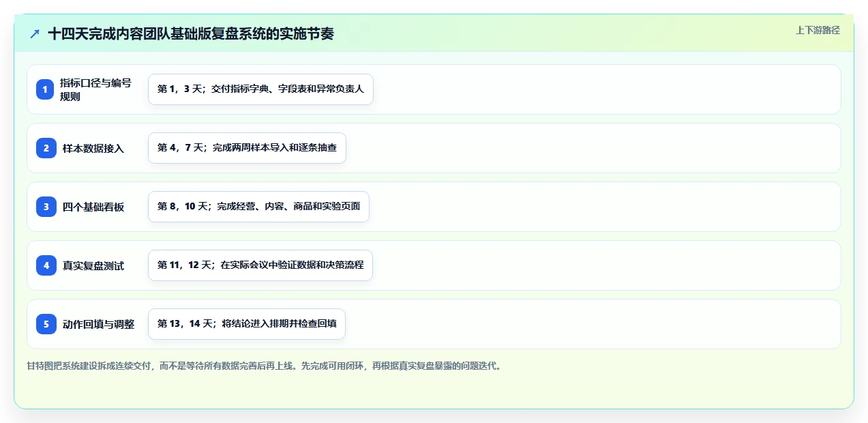Viewport: 868px width, 423px height.
Task: Select the 动作回填与调整 step label
Action: (98, 324)
